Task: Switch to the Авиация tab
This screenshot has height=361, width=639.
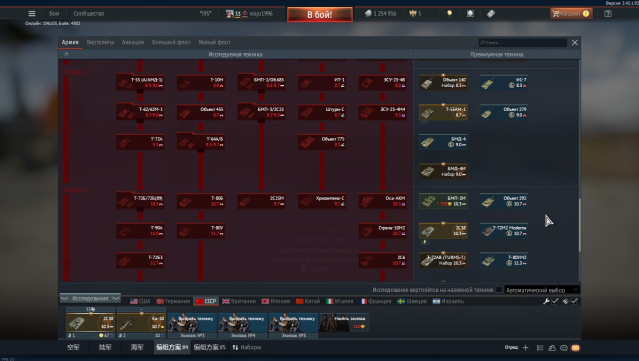Action: 133,42
